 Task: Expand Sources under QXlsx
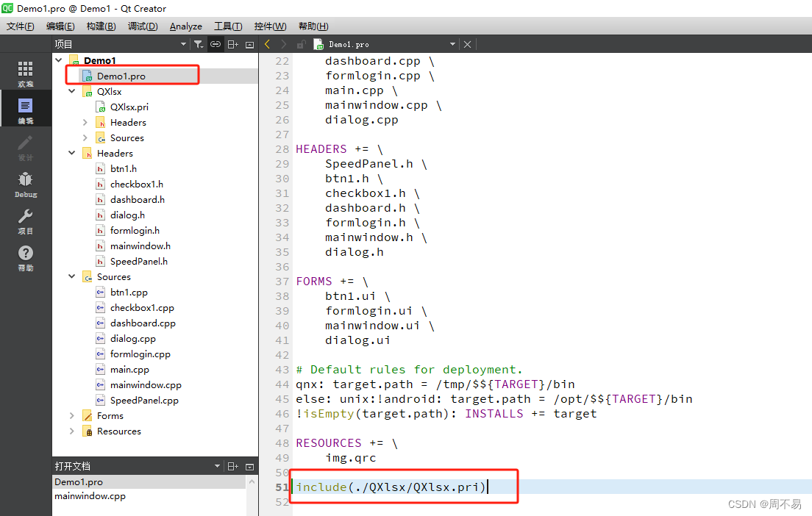point(85,137)
